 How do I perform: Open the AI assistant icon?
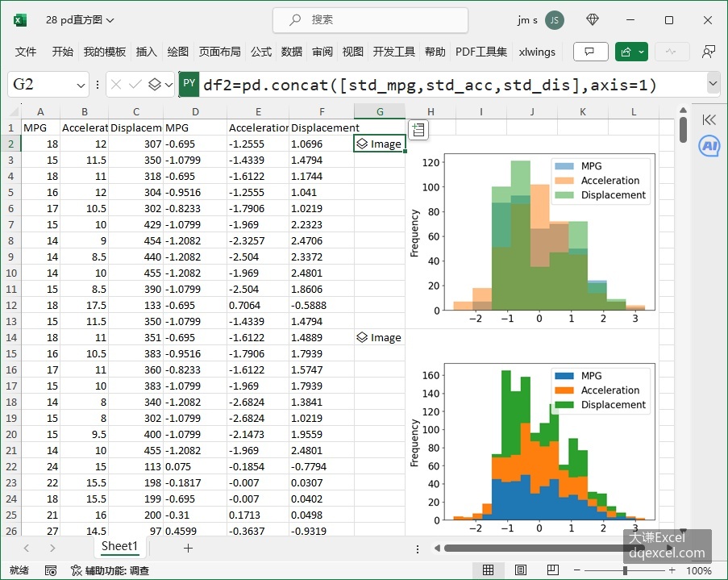coord(709,146)
